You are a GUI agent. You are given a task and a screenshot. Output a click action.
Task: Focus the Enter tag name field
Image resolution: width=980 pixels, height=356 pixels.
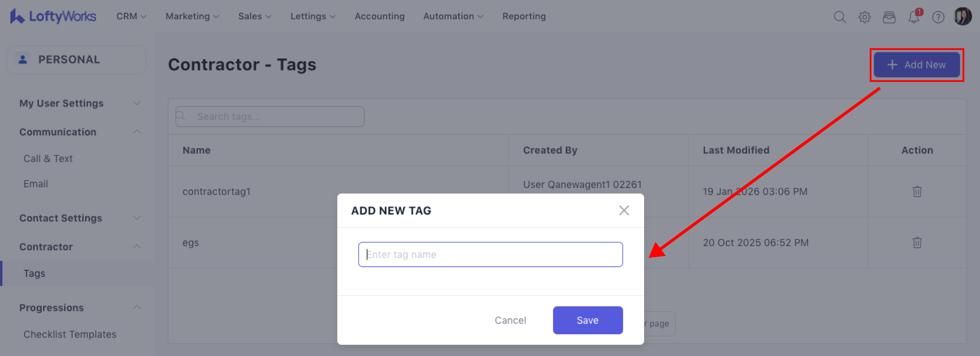pyautogui.click(x=490, y=255)
